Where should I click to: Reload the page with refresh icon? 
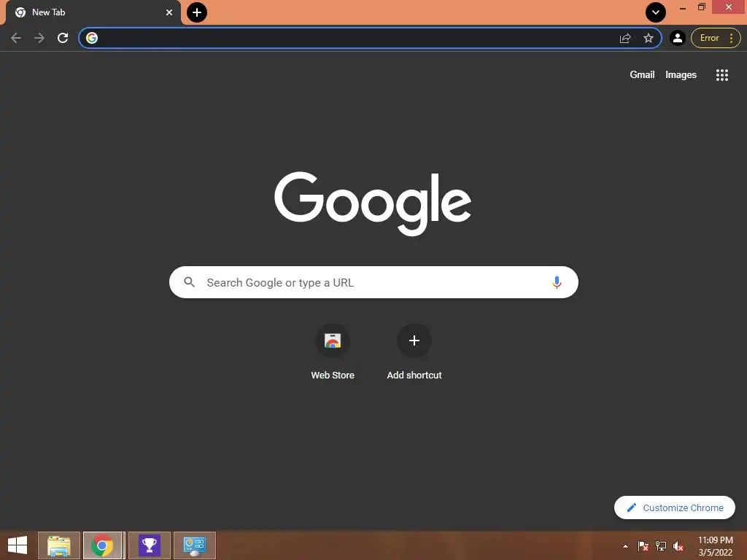point(63,38)
